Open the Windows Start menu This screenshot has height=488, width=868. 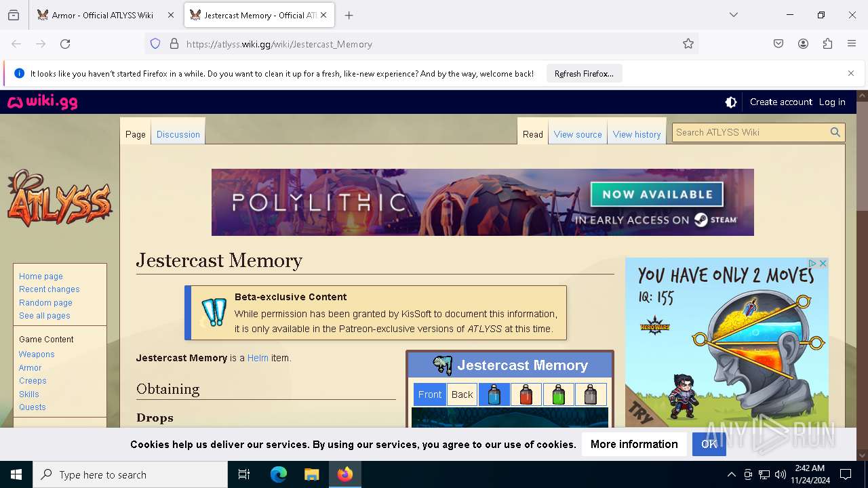click(x=16, y=474)
